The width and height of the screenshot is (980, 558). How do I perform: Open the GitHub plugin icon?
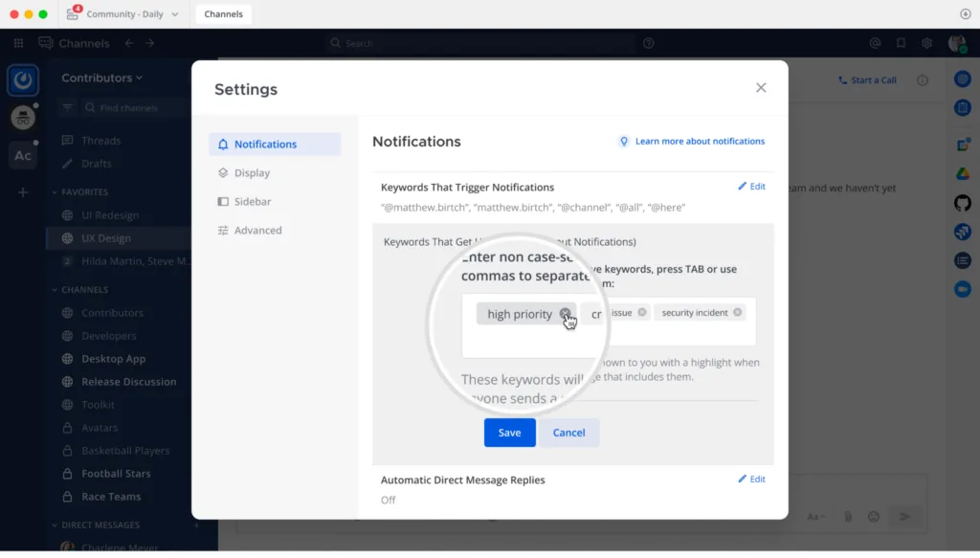click(963, 203)
